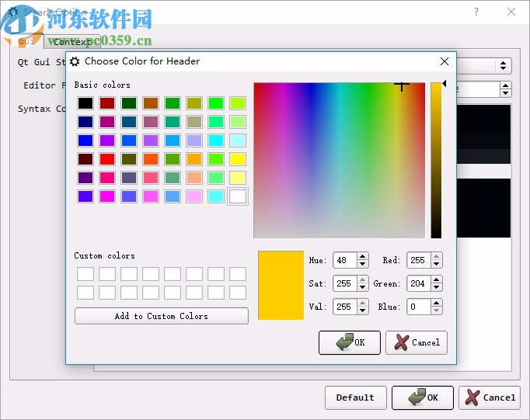Select the navy blue swatch in second row
The height and width of the screenshot is (420, 530).
pyautogui.click(x=85, y=122)
